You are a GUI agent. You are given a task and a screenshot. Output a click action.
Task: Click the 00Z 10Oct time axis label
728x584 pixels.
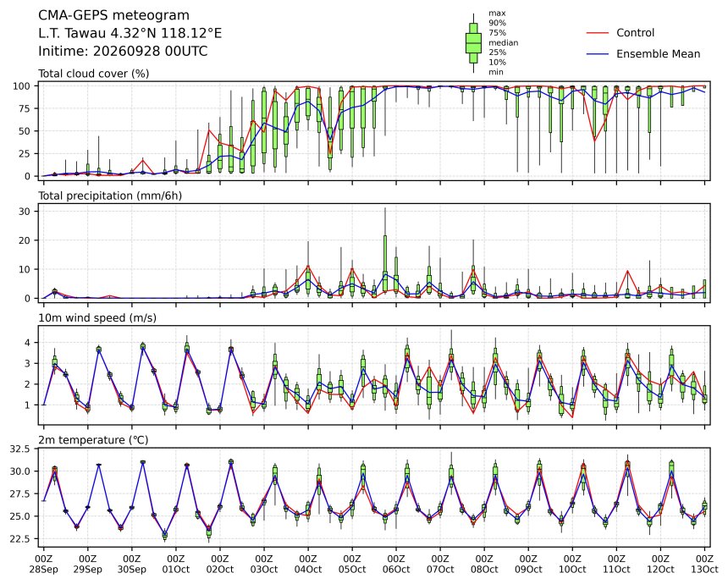coord(572,564)
